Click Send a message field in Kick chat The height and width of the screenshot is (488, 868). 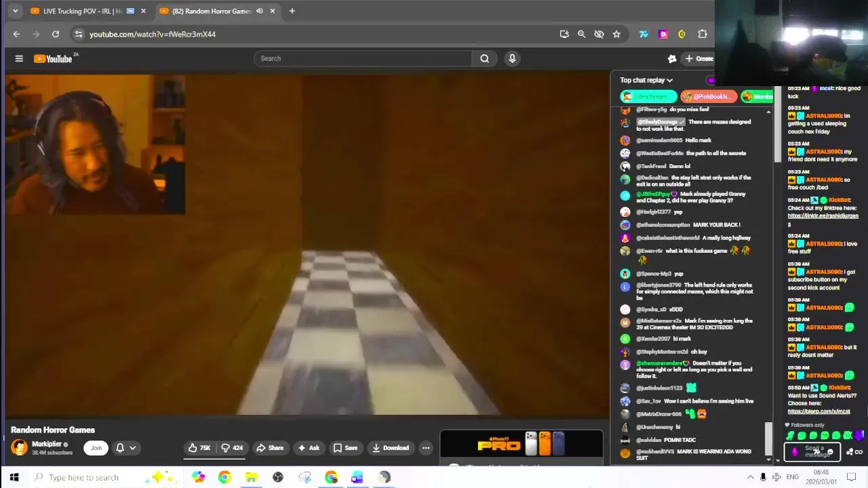[812, 451]
